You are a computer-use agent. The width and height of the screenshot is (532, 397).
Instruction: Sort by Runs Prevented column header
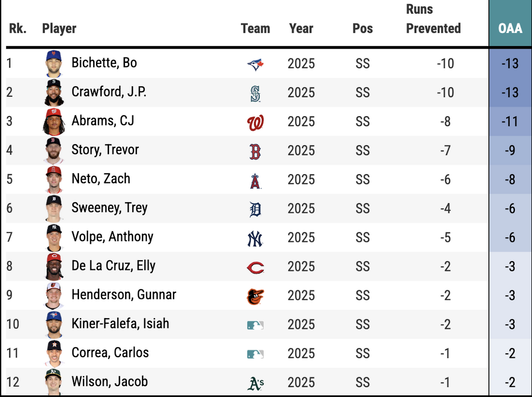(x=433, y=19)
